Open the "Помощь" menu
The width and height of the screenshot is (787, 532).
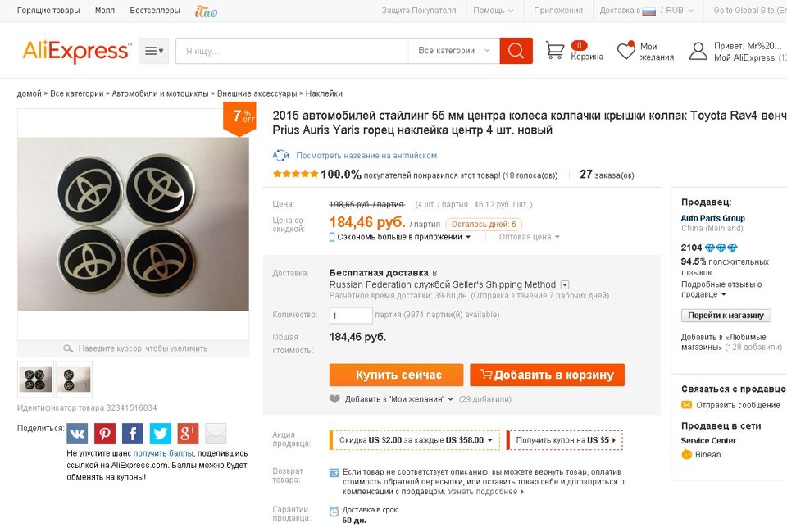pos(494,11)
